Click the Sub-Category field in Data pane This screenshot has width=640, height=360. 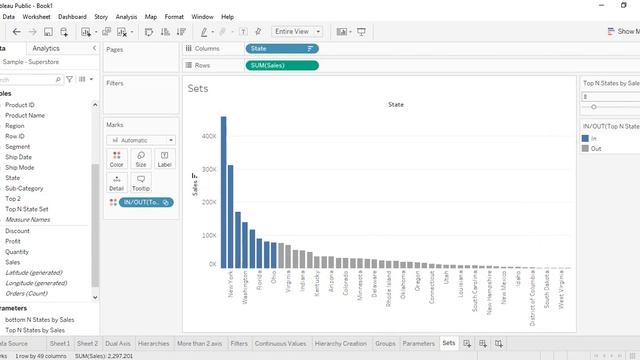click(24, 188)
